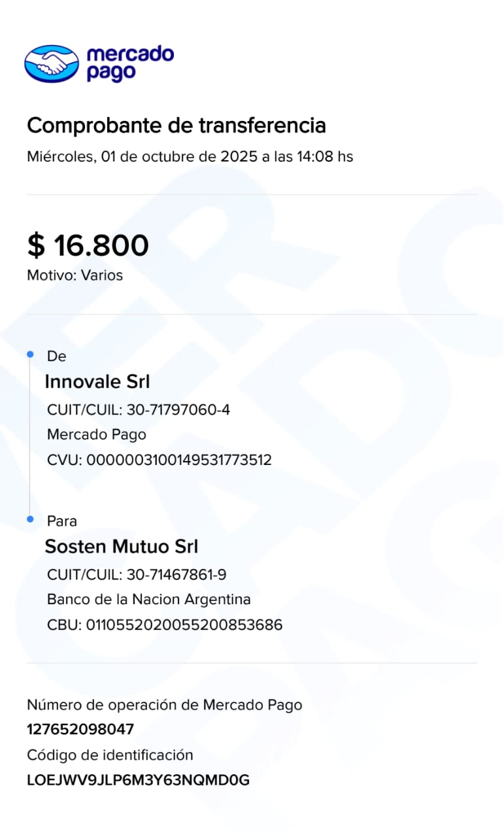The height and width of the screenshot is (837, 504).
Task: Click the blue dot beside Para
Action: pos(30,519)
